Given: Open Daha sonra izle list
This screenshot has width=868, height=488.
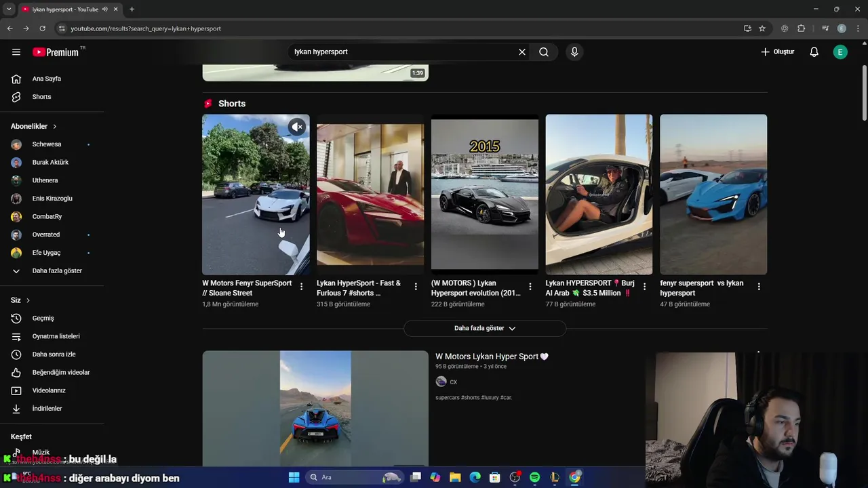Looking at the screenshot, I should tap(52, 354).
